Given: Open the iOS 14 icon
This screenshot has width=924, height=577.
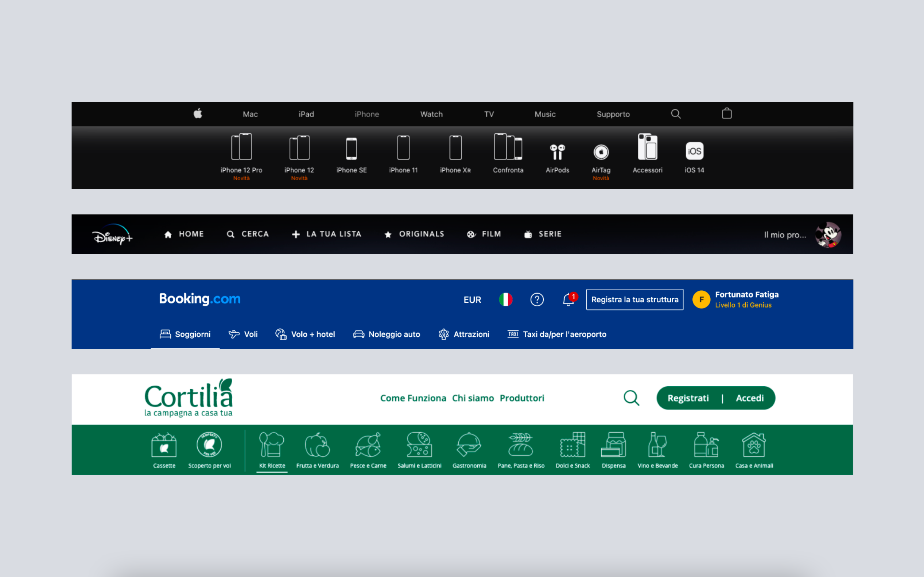Looking at the screenshot, I should (x=694, y=151).
